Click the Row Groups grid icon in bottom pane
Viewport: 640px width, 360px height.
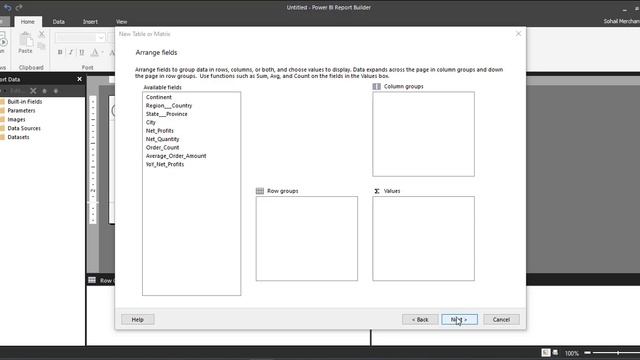click(92, 280)
